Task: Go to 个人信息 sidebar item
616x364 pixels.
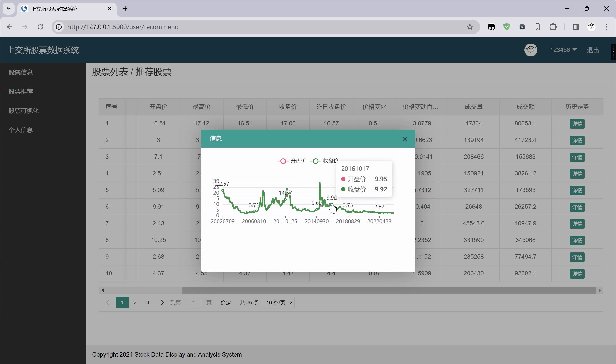Action: pos(21,130)
